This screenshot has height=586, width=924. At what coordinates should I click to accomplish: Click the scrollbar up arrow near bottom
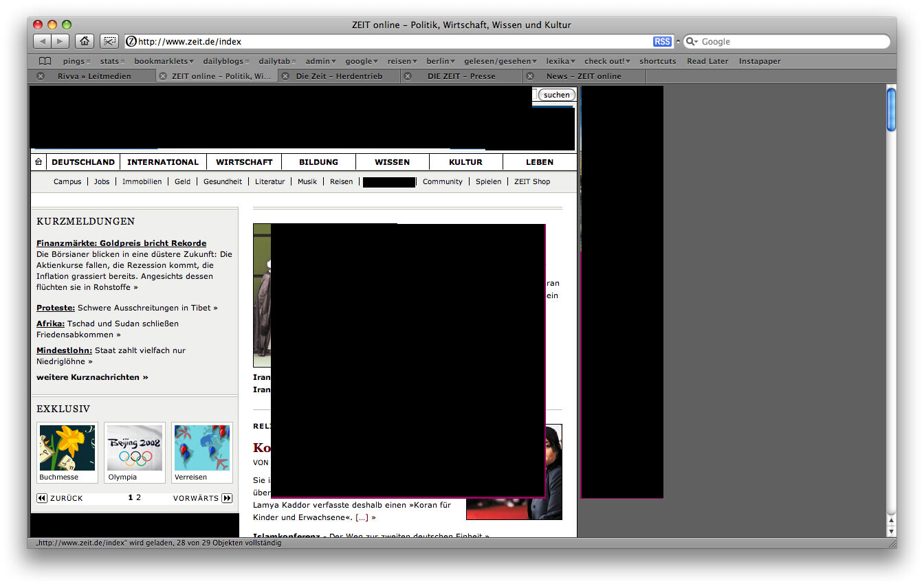coord(892,520)
